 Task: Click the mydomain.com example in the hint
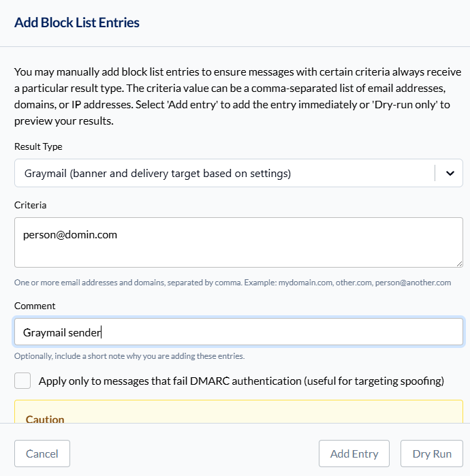(305, 283)
